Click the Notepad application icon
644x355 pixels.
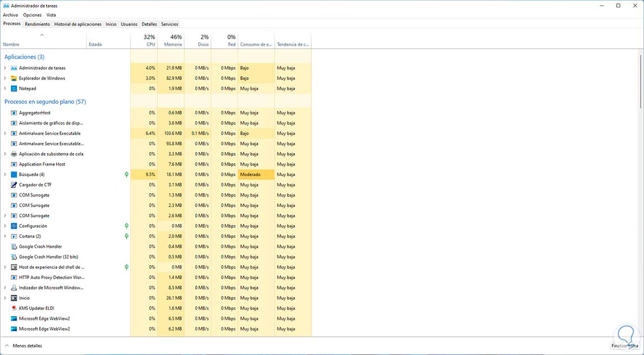[x=14, y=89]
